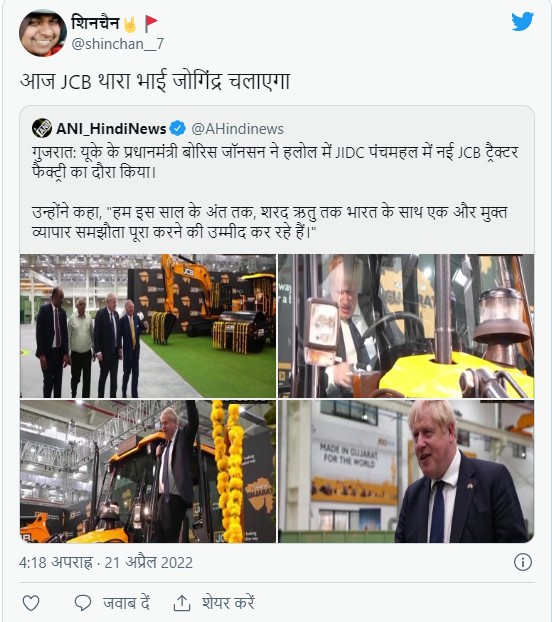Click the @shinchan__7 handle
Screen dimensions: 552x622
tap(117, 44)
